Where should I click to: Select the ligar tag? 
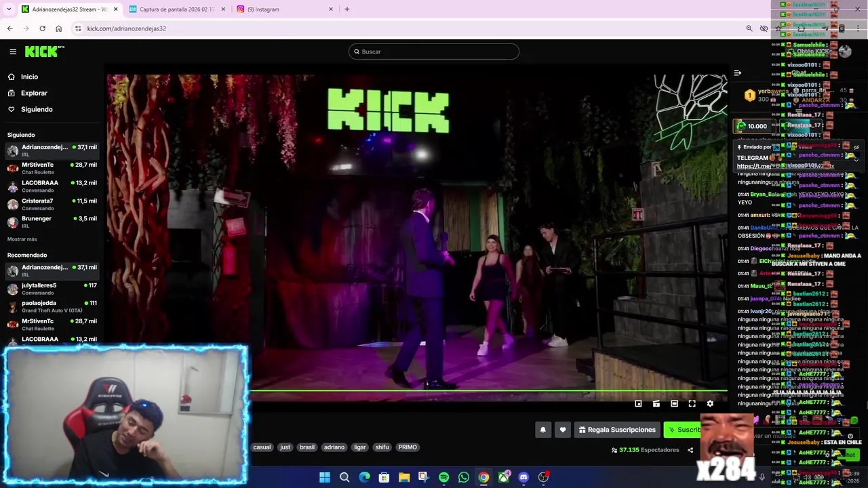(359, 447)
